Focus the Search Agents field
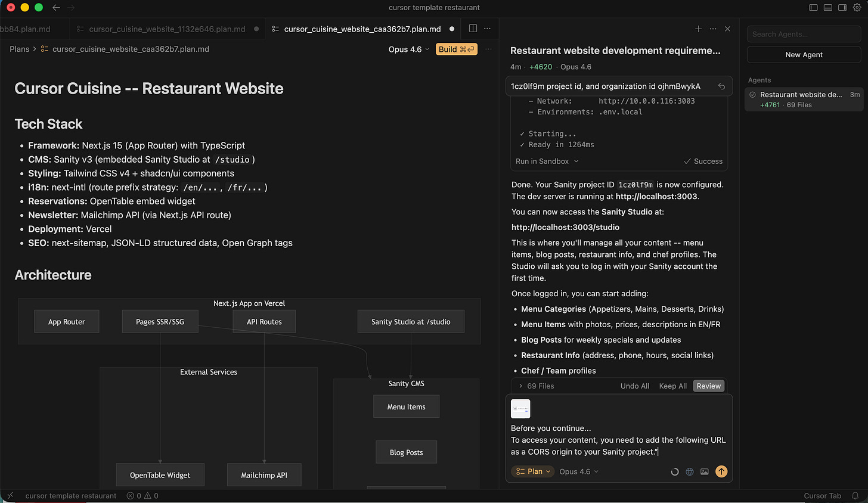This screenshot has height=503, width=868. pyautogui.click(x=804, y=34)
